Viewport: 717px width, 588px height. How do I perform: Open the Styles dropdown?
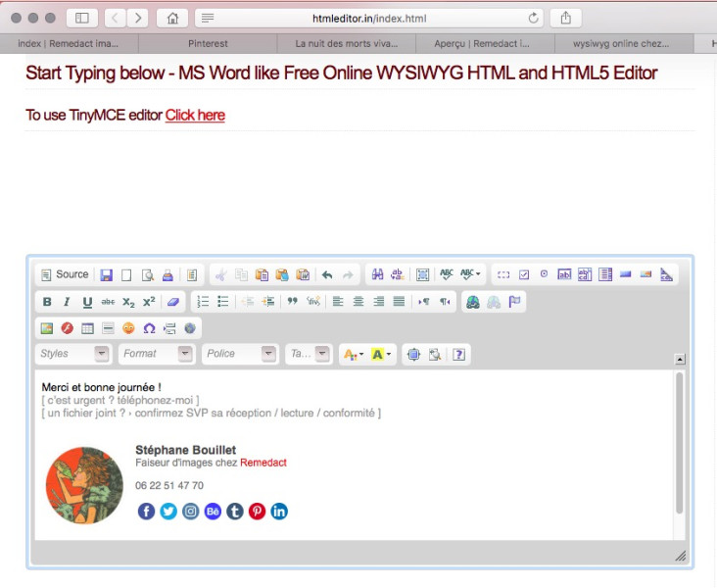[72, 354]
